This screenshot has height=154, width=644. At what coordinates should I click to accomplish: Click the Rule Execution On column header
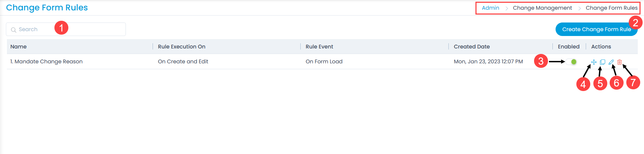(181, 47)
